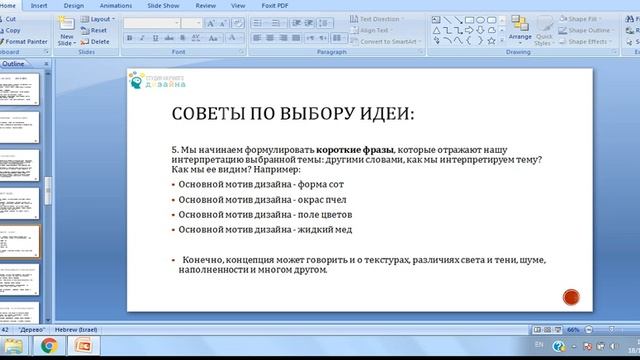
Task: Activate Format Painter
Action: click(x=24, y=41)
